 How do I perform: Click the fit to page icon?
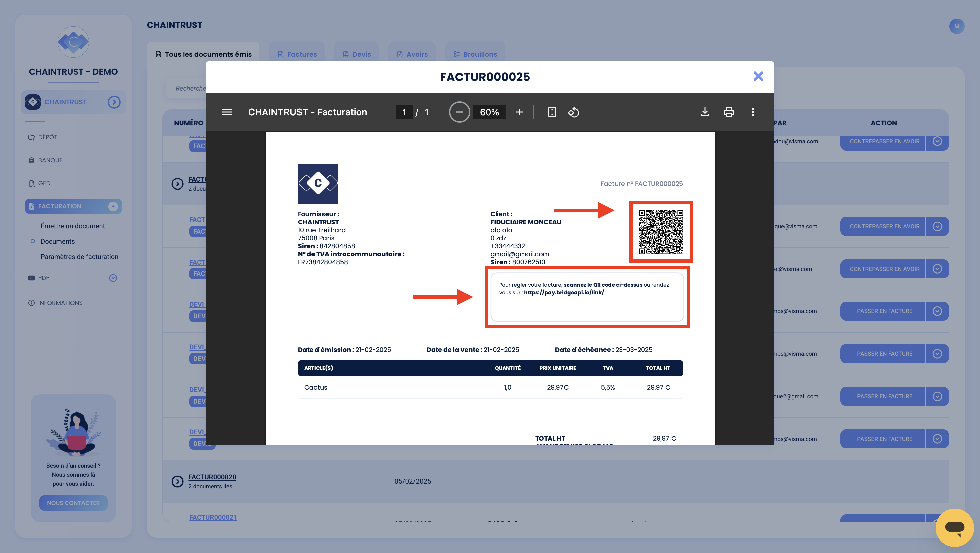click(x=552, y=112)
